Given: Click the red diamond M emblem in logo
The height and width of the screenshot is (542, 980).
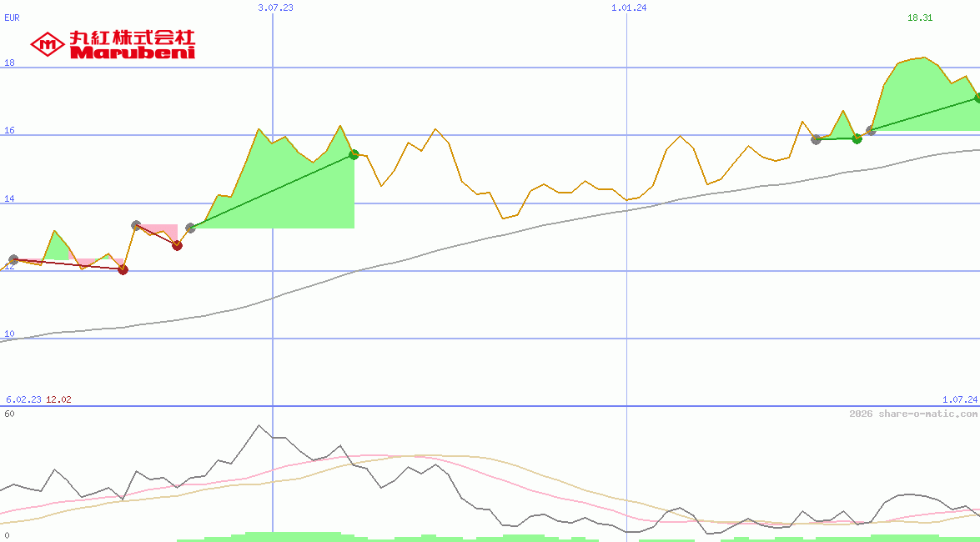Looking at the screenshot, I should 48,44.
